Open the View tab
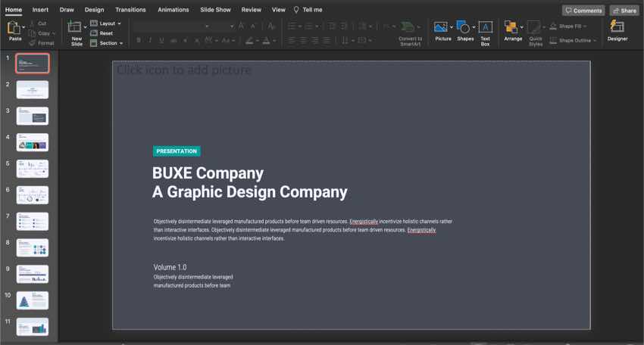The height and width of the screenshot is (345, 644). (278, 9)
